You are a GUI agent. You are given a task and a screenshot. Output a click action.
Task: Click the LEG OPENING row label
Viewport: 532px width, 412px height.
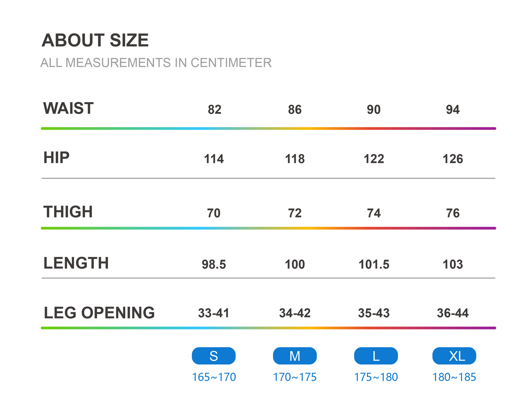[x=99, y=313]
